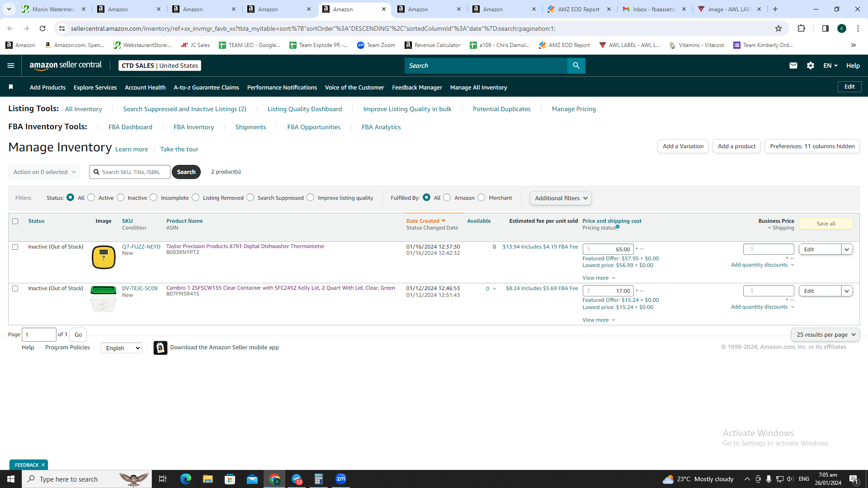The image size is (868, 488).
Task: Click the search magnifier button
Action: pos(576,66)
